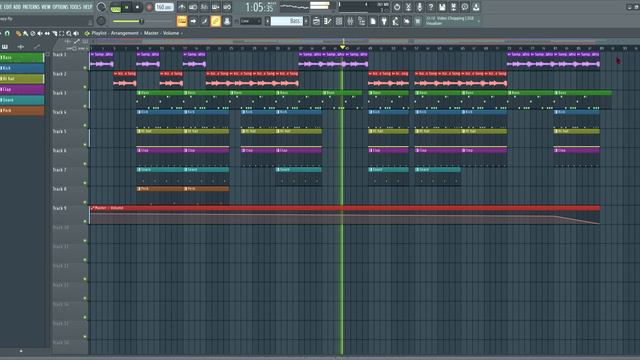This screenshot has height=360, width=640.
Task: Select the playlist slip tool
Action: pos(47,33)
